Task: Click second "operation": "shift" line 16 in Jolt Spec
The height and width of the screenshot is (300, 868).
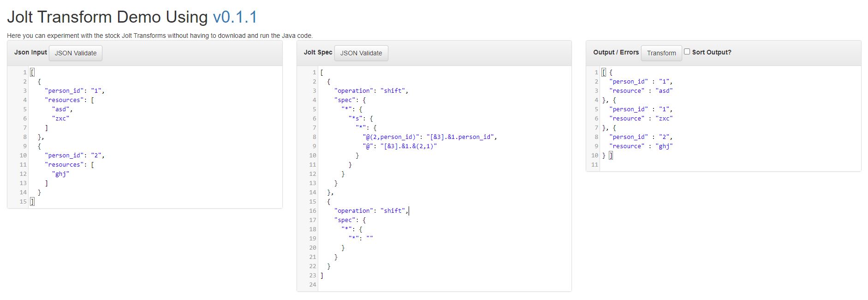Action: (371, 211)
